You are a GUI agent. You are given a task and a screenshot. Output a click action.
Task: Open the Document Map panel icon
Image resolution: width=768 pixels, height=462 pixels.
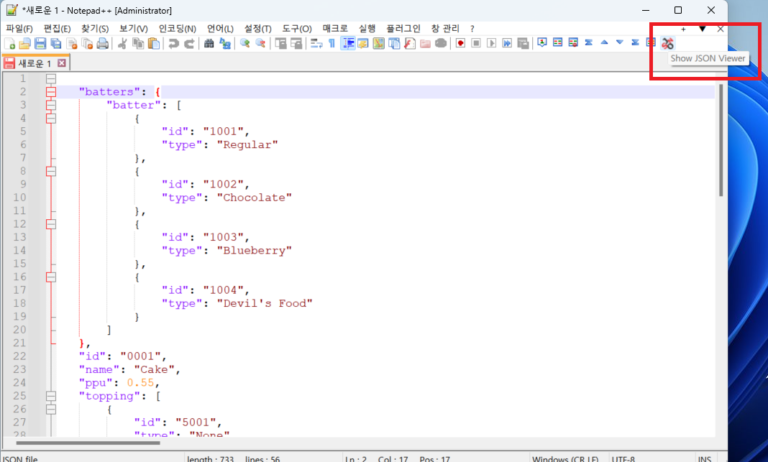pos(379,44)
